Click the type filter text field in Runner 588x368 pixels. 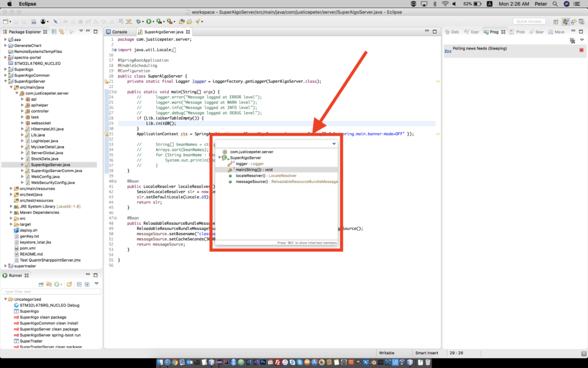[51, 292]
